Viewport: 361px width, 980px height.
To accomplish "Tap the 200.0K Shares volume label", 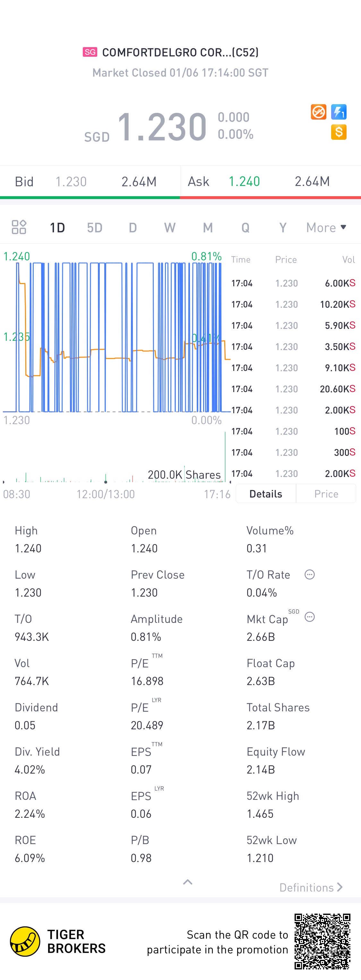I will click(184, 474).
